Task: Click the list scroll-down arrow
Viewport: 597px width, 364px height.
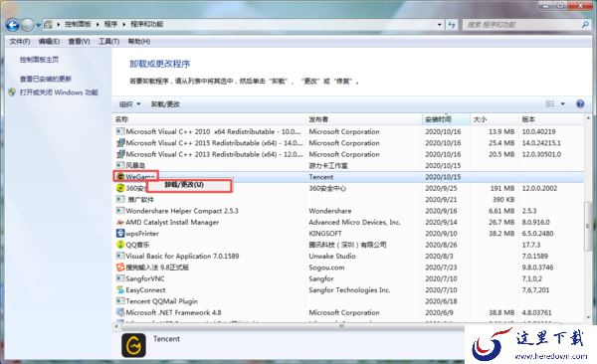Action: [588, 317]
